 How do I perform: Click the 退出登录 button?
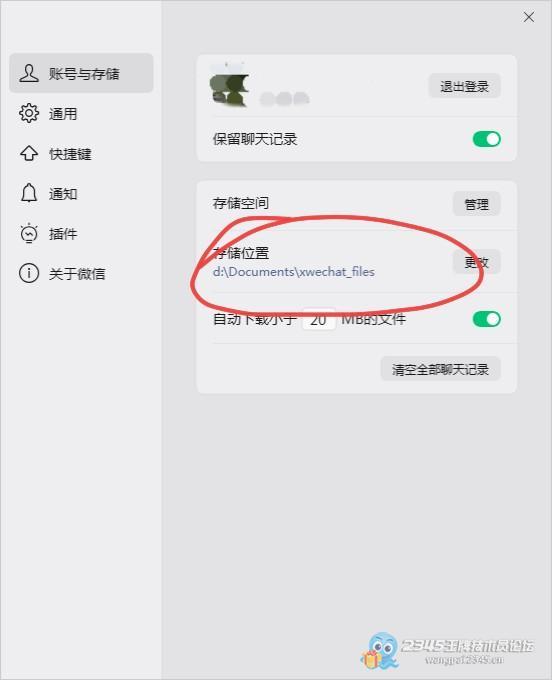[x=464, y=86]
